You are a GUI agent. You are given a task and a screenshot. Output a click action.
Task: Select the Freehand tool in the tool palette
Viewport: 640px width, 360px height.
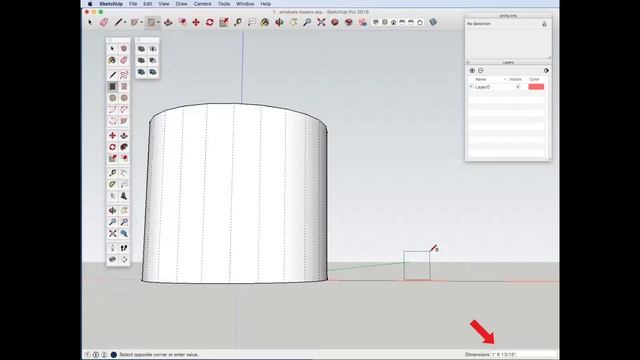(124, 75)
